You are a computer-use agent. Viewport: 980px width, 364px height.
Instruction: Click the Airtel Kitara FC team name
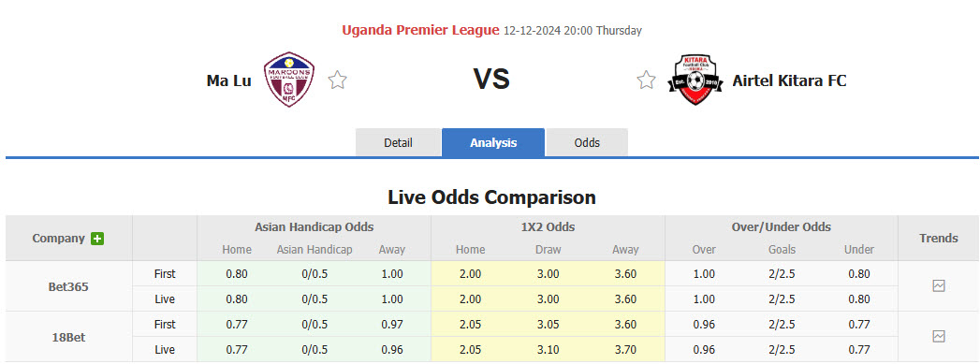click(789, 80)
